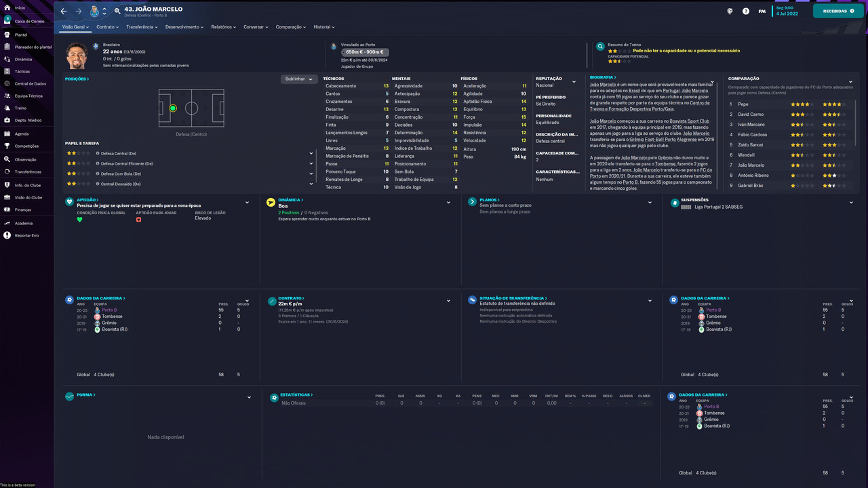This screenshot has height=488, width=868.
Task: Open the Observação scouting screen
Action: (24, 159)
